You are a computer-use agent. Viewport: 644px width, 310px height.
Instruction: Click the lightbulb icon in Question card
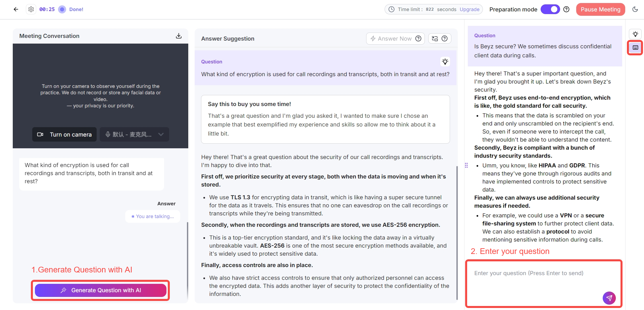tap(445, 61)
